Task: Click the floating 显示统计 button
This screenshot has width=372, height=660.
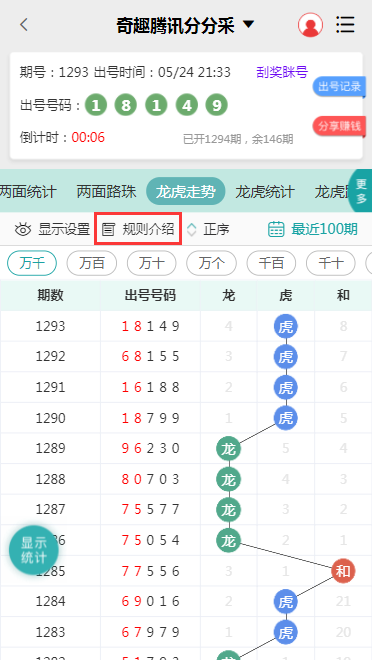Action: click(x=34, y=550)
